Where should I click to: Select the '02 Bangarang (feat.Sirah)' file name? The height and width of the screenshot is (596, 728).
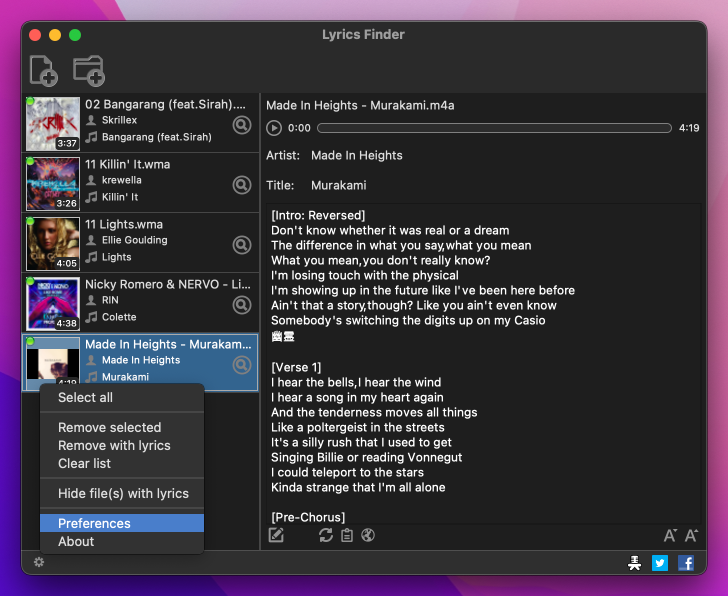coord(165,104)
